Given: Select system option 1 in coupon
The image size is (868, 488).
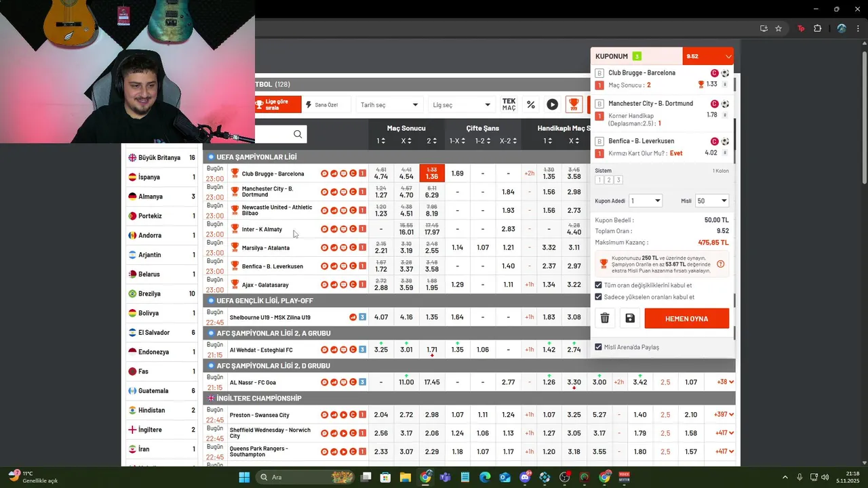Looking at the screenshot, I should click(599, 180).
